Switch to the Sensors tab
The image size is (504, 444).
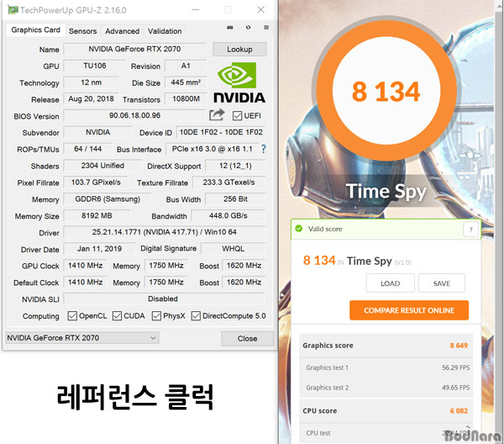point(82,31)
